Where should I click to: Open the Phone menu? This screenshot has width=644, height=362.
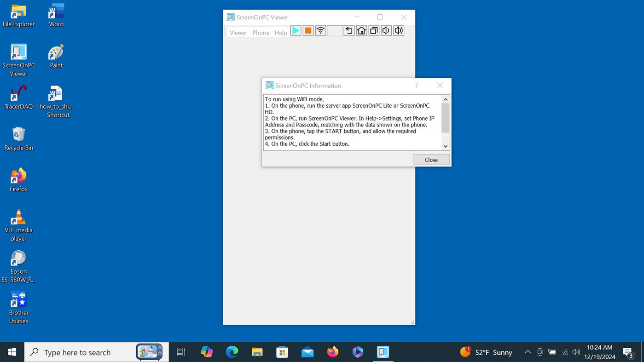coord(261,32)
